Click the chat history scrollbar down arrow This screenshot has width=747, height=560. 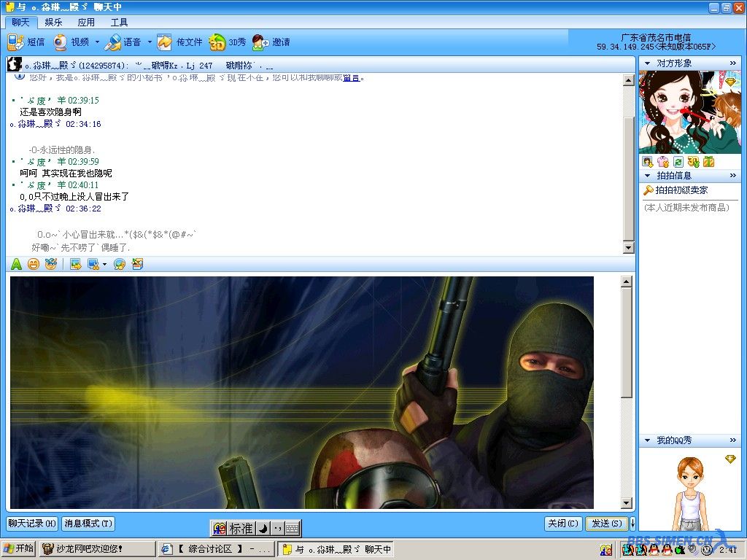(628, 248)
